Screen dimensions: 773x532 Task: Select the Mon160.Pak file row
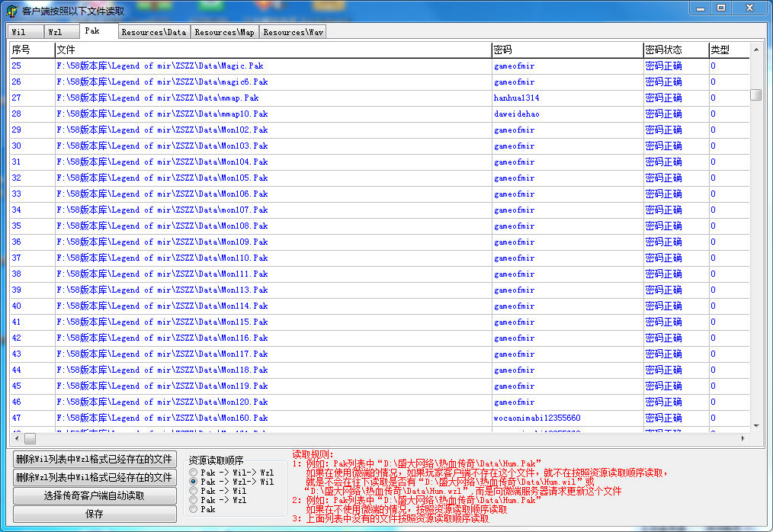(x=380, y=418)
